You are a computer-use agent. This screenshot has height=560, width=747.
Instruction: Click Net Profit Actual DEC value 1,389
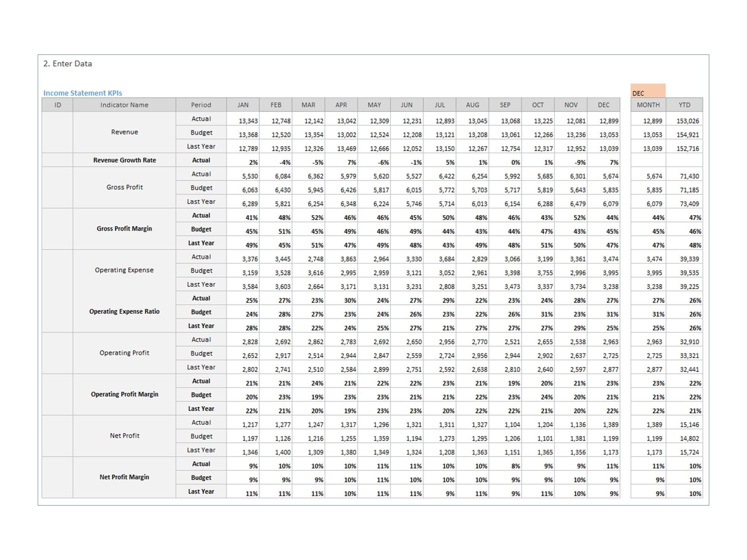(x=610, y=425)
